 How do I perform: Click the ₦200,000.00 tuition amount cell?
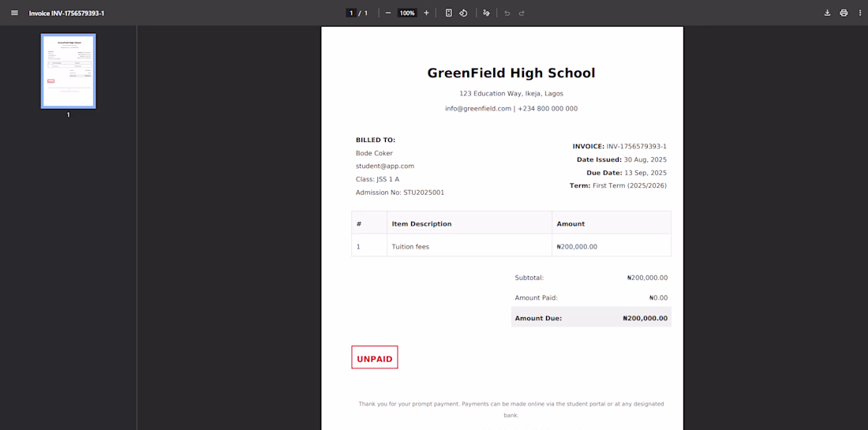coord(612,247)
